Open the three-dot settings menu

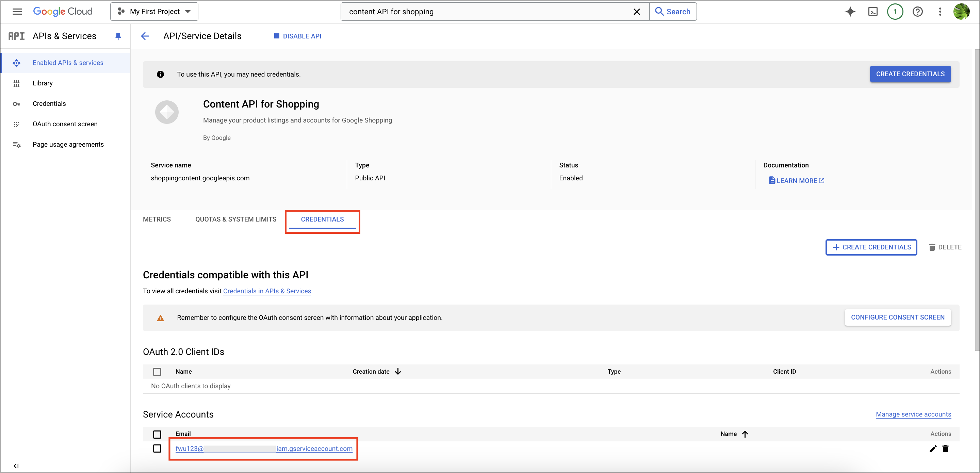940,12
